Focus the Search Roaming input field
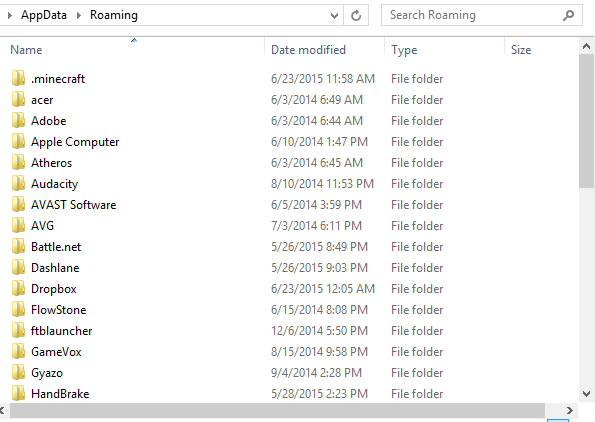The width and height of the screenshot is (595, 422). point(474,15)
